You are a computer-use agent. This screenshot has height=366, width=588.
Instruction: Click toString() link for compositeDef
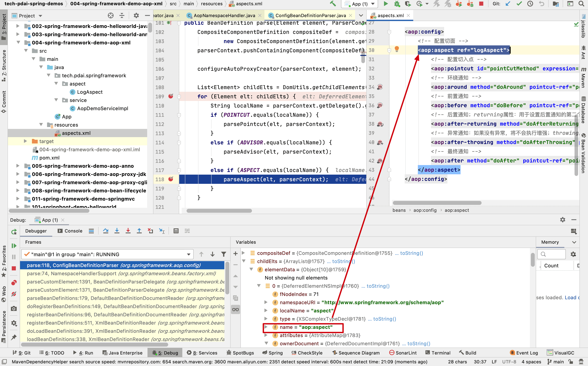411,253
